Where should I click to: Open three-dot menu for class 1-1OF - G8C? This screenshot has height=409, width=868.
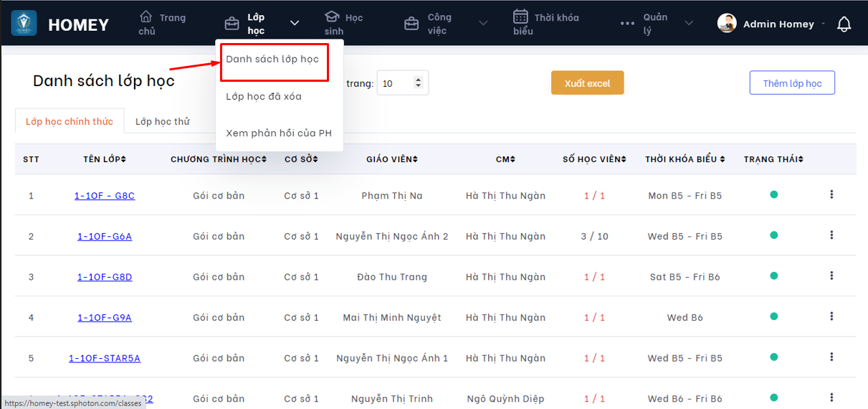point(831,194)
